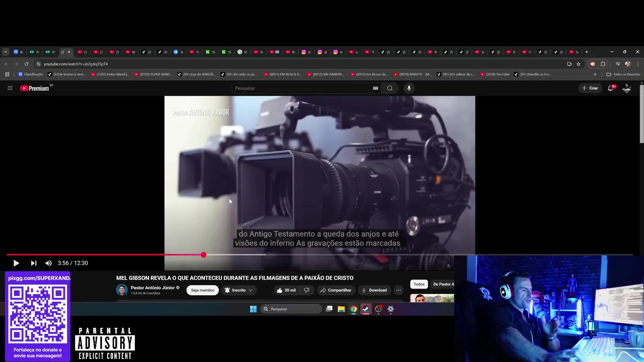Open the recommended video thumbnail below chips
This screenshot has width=644, height=362.
[432, 299]
